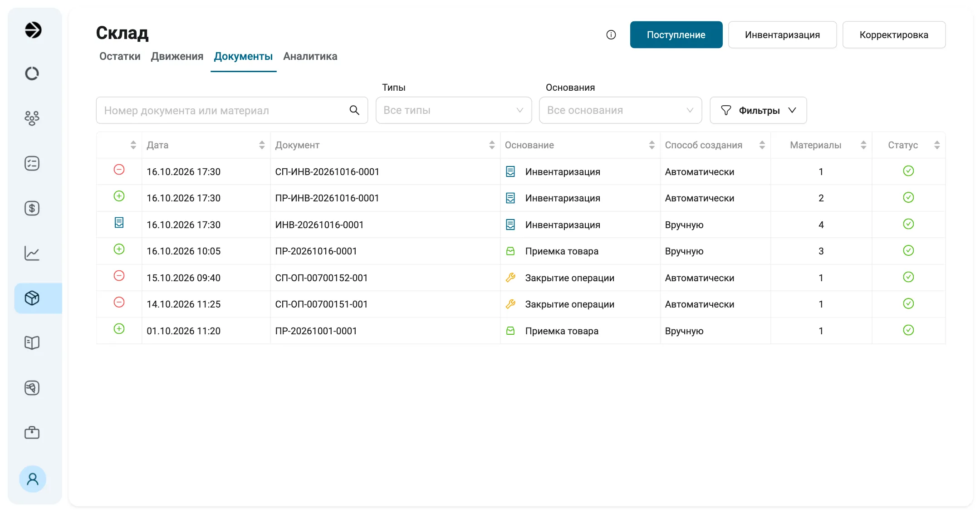980x513 pixels.
Task: Click the search magnifier icon
Action: 354,110
